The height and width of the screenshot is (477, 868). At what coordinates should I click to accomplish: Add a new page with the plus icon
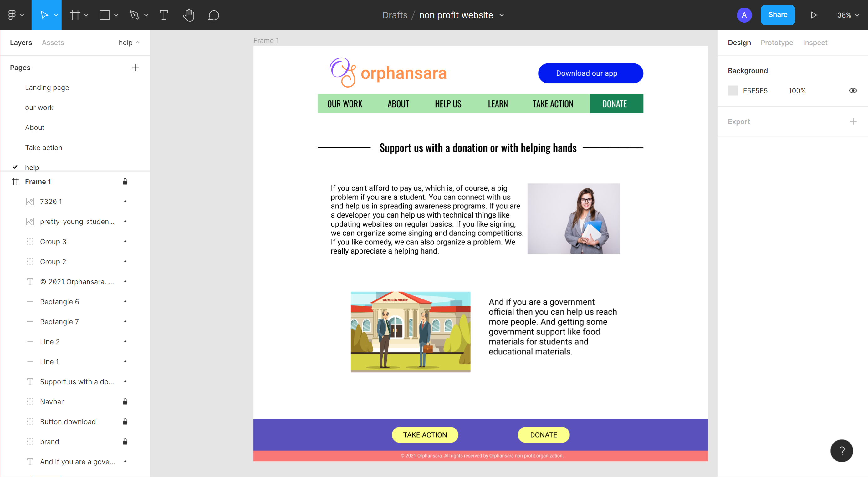tap(135, 67)
